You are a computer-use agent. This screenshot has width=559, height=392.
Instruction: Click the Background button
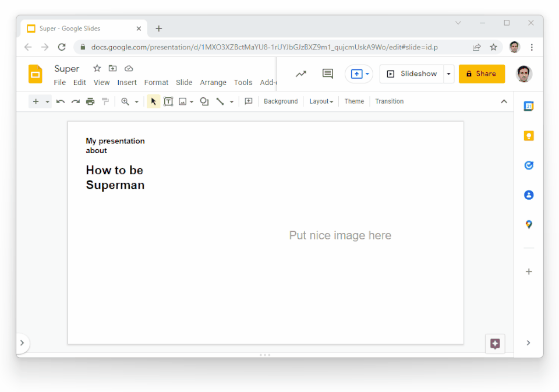(281, 101)
